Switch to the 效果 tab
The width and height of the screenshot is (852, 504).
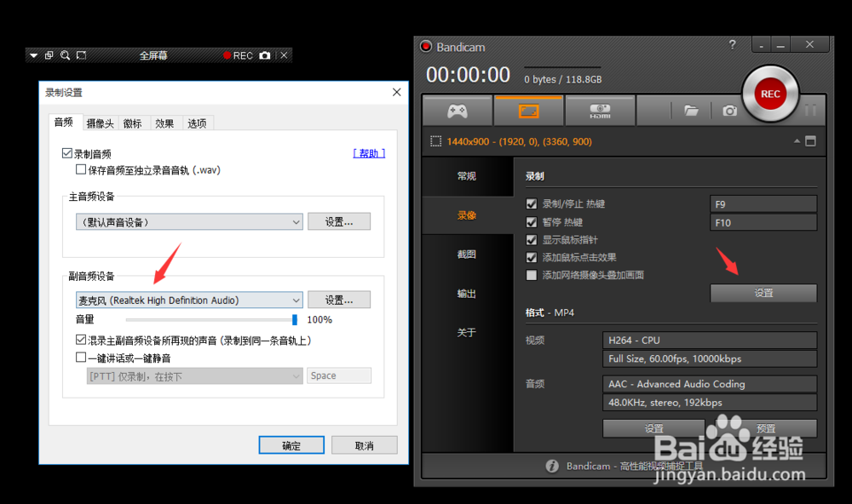click(x=164, y=123)
